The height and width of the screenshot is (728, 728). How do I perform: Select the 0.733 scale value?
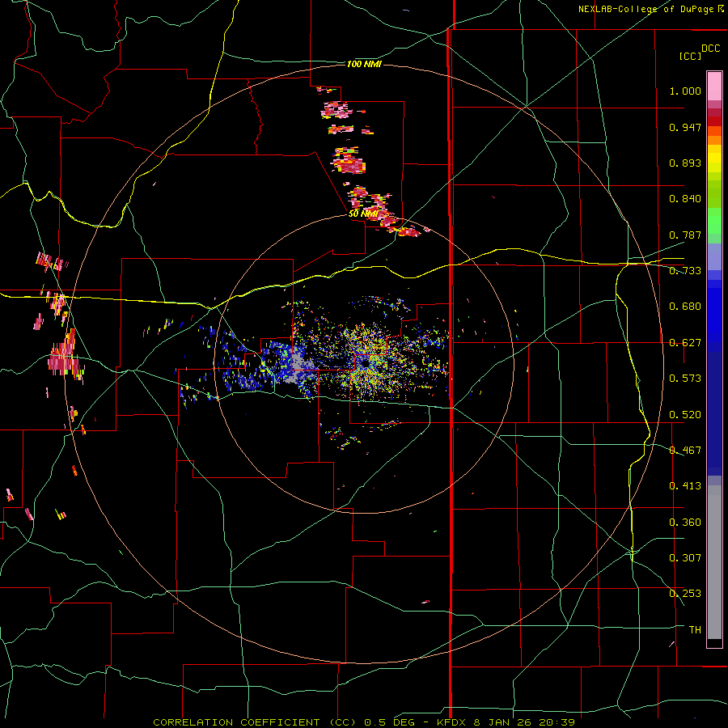tap(685, 271)
